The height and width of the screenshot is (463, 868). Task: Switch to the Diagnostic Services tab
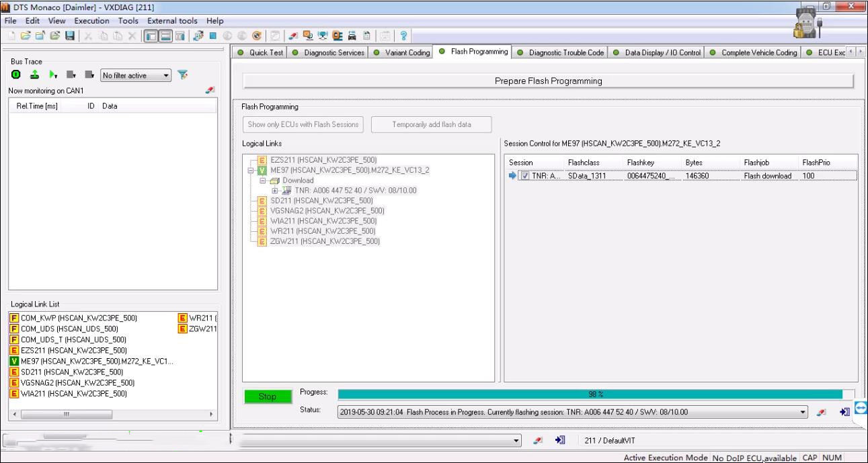[x=329, y=52]
